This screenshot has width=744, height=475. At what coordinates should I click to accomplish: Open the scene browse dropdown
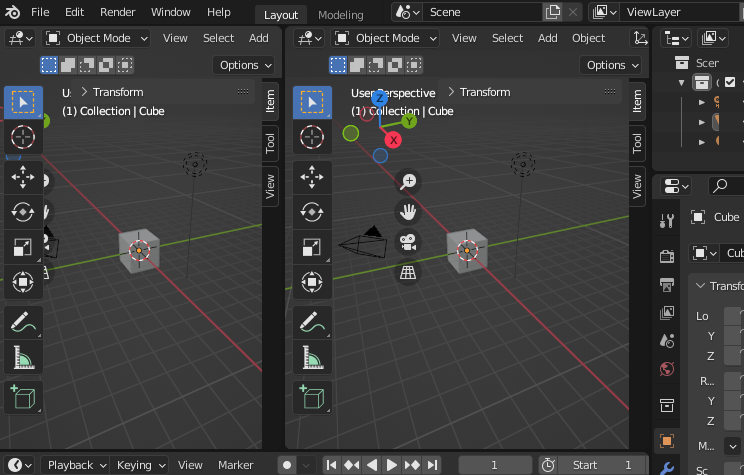(407, 12)
